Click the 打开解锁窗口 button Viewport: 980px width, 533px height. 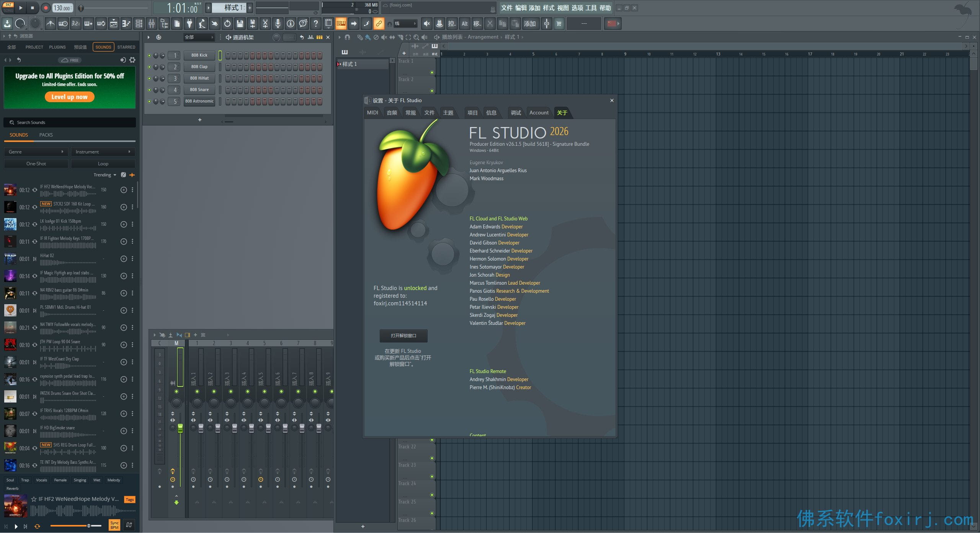pos(403,336)
